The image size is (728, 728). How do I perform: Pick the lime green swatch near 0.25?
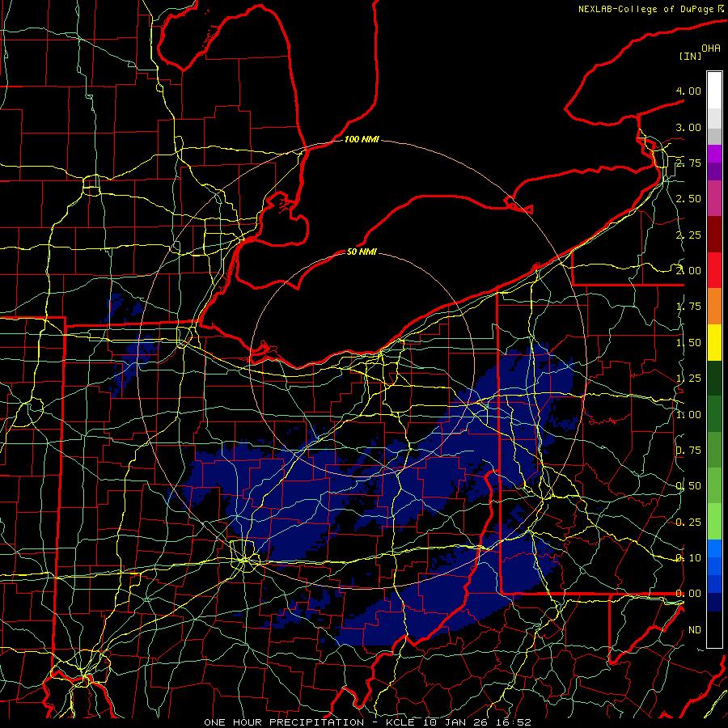714,522
